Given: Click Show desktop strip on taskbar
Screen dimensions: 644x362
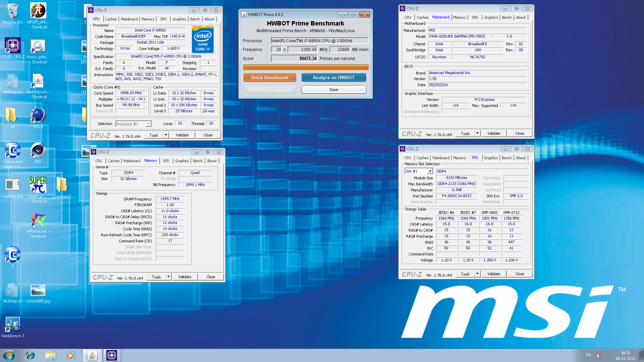Looking at the screenshot, I should [642, 355].
